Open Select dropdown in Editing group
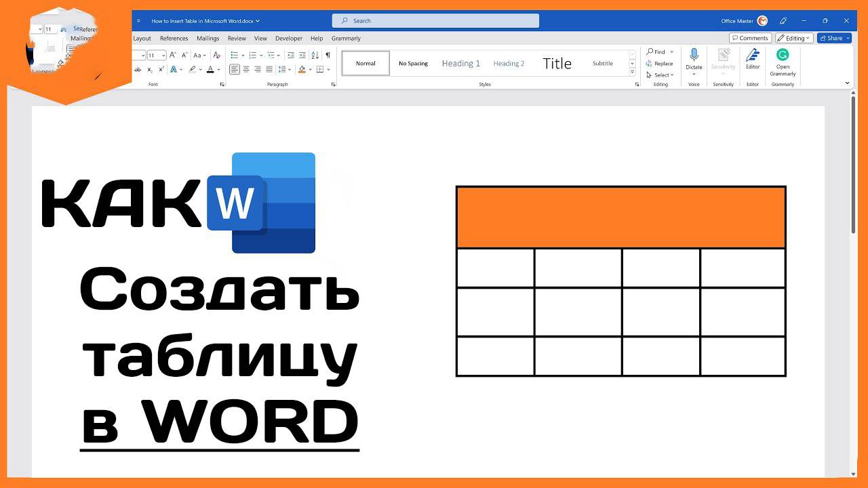 coord(660,75)
